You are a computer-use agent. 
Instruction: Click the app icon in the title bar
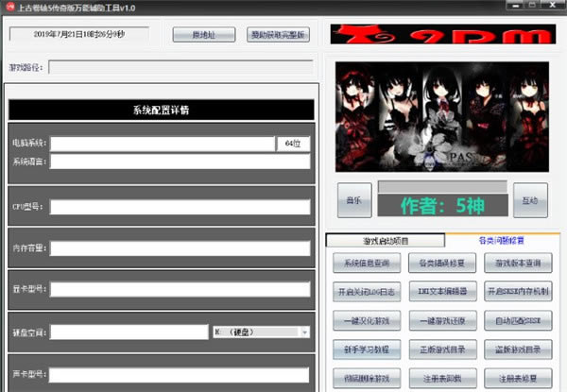click(10, 7)
